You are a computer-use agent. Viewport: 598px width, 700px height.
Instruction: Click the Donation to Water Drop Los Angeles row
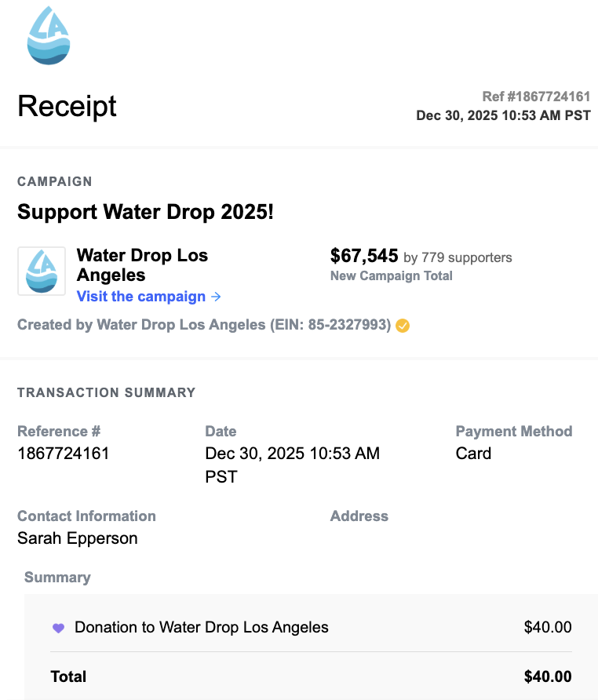[x=202, y=628]
